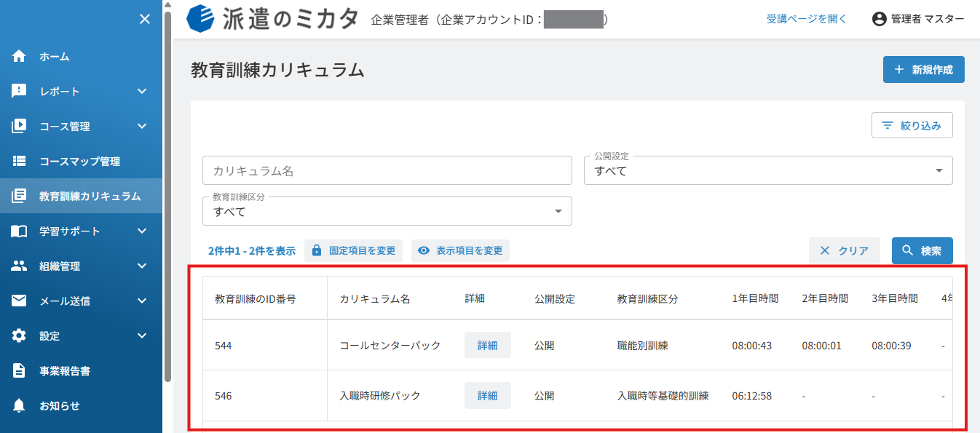The image size is (980, 433).
Task: Click the コース管理 play icon
Action: pos(19,126)
